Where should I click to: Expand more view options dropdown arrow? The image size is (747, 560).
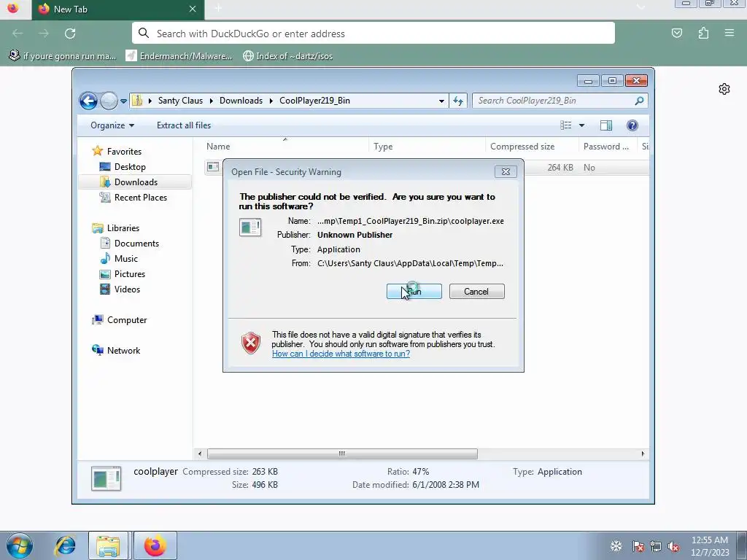pyautogui.click(x=581, y=125)
